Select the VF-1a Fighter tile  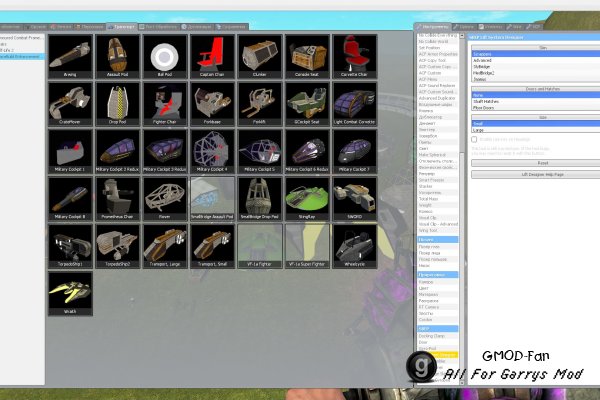pos(260,247)
